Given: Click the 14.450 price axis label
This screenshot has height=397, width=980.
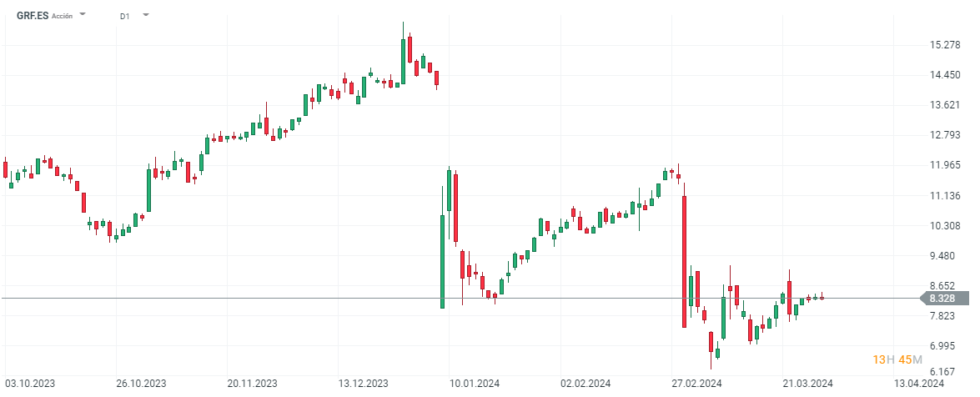Looking at the screenshot, I should [x=942, y=75].
